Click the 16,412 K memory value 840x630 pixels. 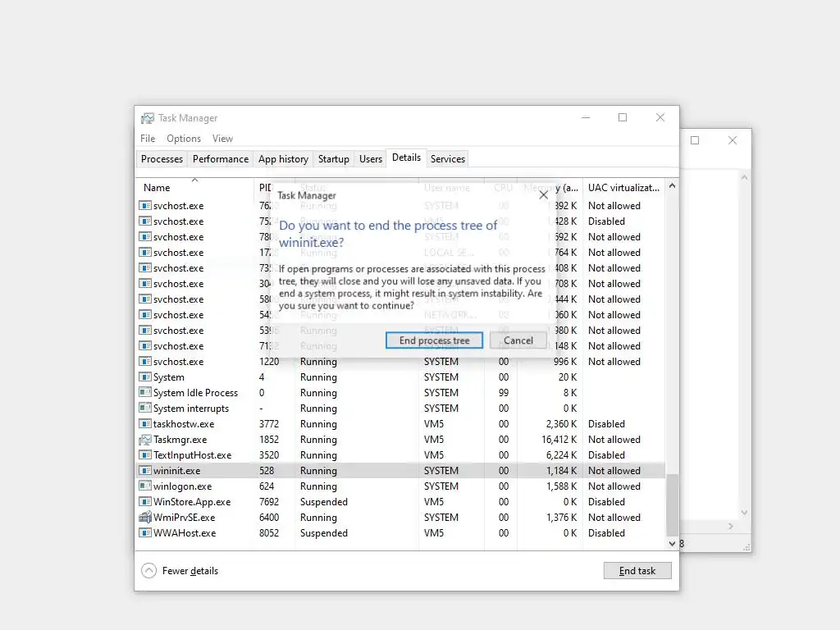pos(559,440)
